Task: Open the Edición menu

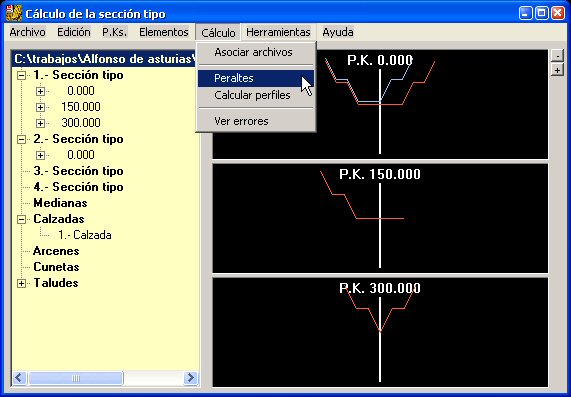Action: (x=74, y=32)
